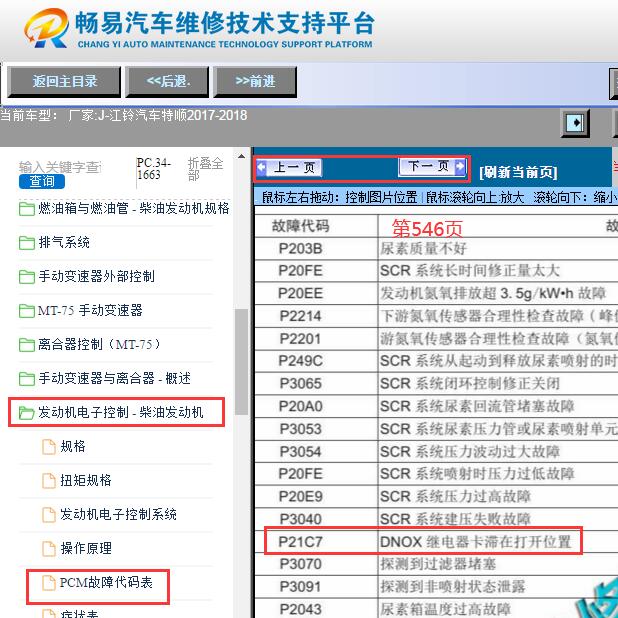
Task: Open the 发动机电子控制系统 document
Action: point(118,514)
